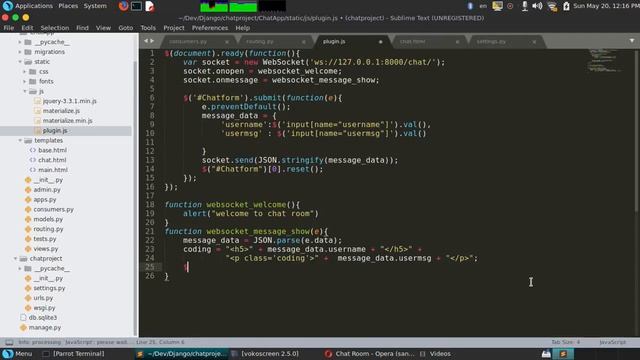
Task: Open the File menu
Action: tap(9, 28)
